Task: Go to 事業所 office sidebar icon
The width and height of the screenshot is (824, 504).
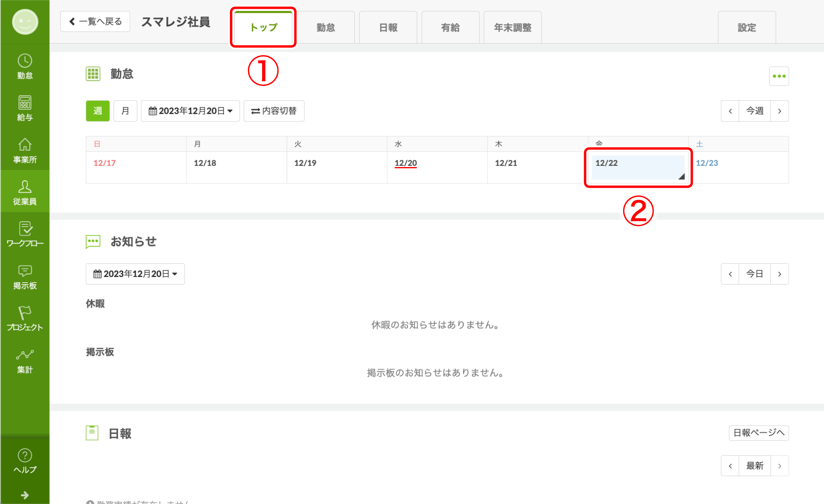Action: point(25,151)
